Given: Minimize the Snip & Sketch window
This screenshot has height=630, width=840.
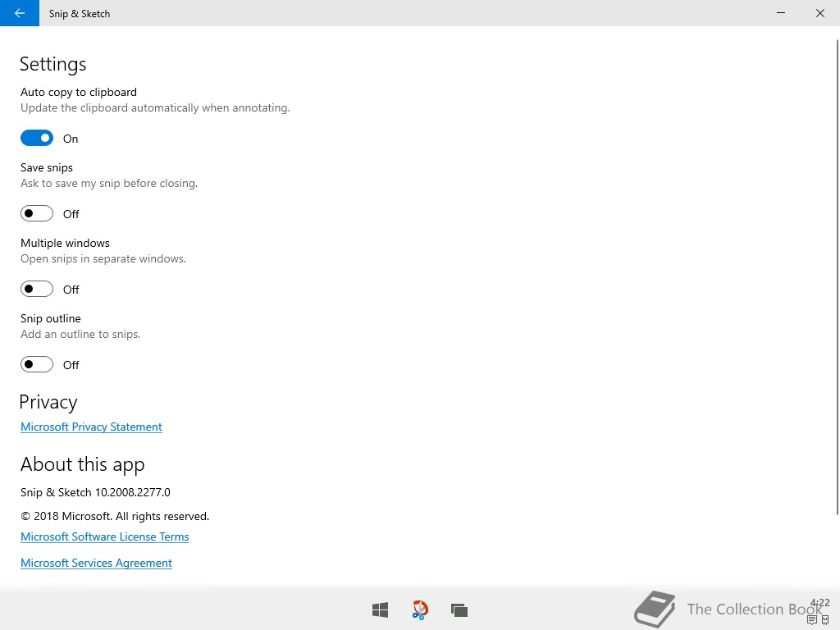Looking at the screenshot, I should pyautogui.click(x=781, y=13).
